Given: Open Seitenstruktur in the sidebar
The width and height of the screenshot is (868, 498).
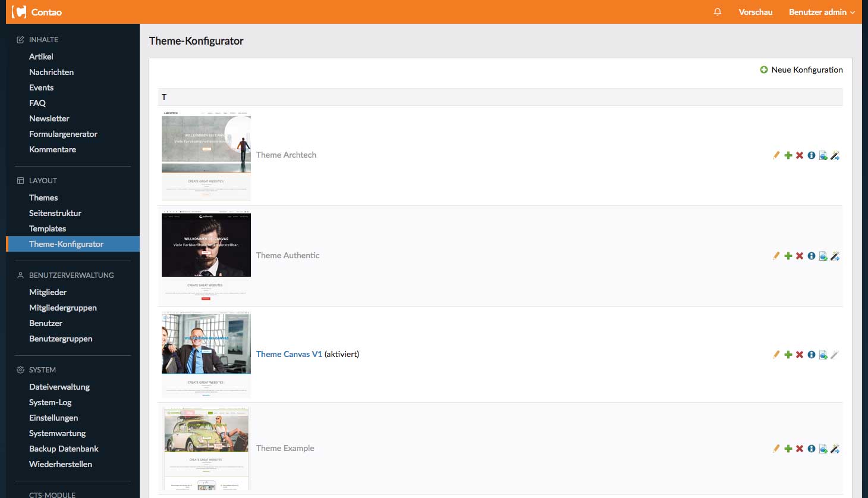Looking at the screenshot, I should pos(55,213).
